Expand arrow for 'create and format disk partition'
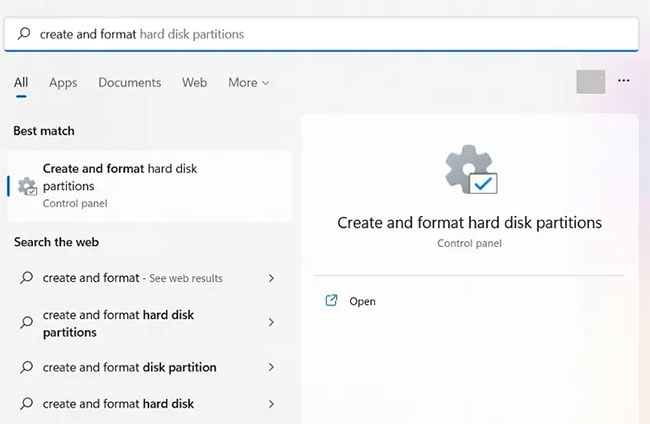The image size is (650, 424). 271,367
